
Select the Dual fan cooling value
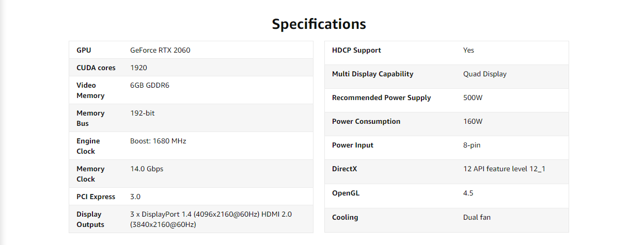[477, 217]
